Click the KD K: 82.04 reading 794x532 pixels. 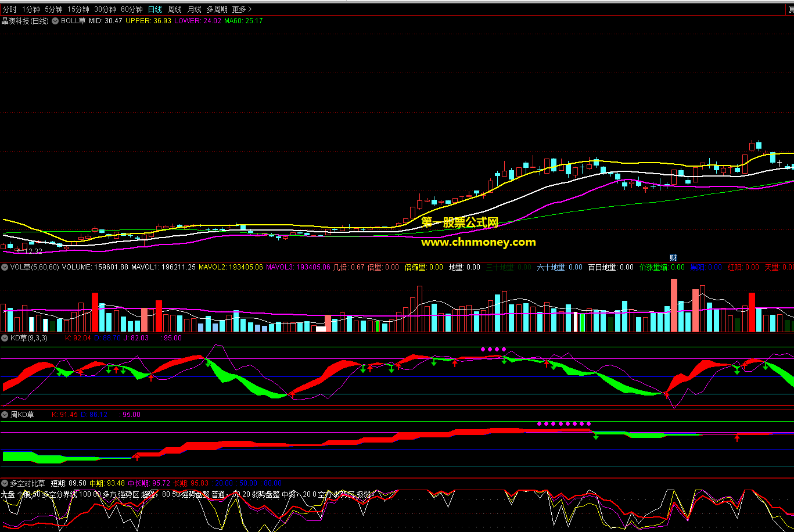pyautogui.click(x=78, y=337)
